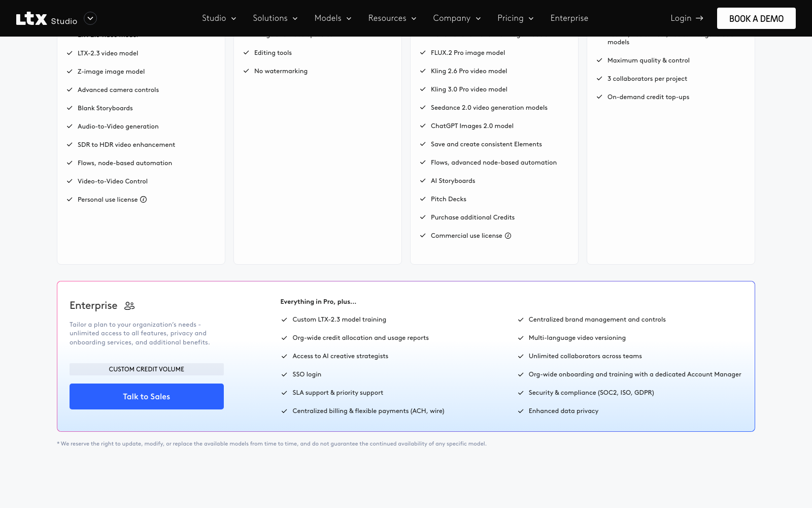Viewport: 812px width, 508px height.
Task: Click the checkmark beside AI Storyboards
Action: point(423,181)
